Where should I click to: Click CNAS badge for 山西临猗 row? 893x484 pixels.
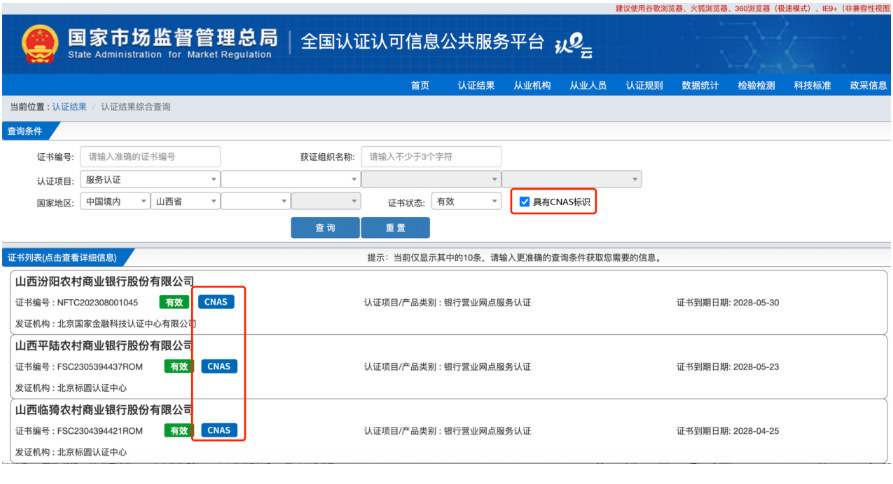click(219, 430)
